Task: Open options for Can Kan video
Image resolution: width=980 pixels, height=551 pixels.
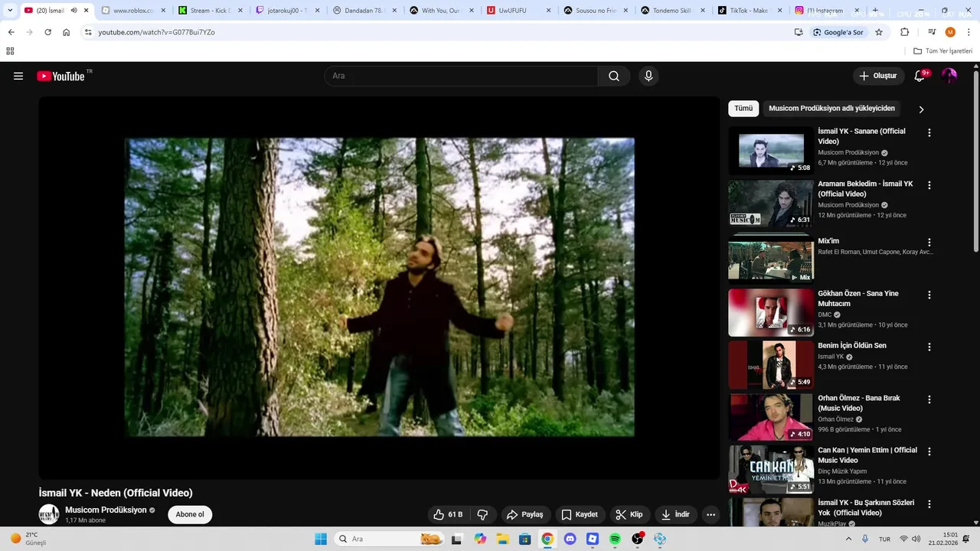Action: click(x=929, y=452)
